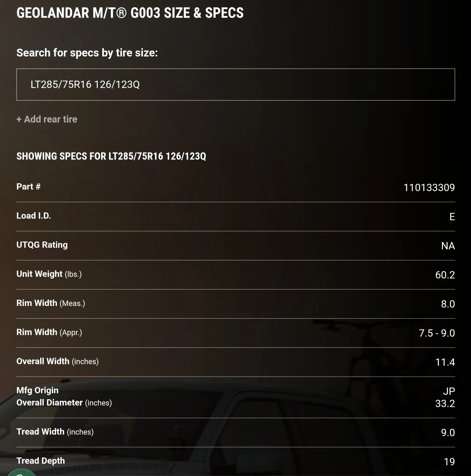Click the Load I.D. value E

452,217
